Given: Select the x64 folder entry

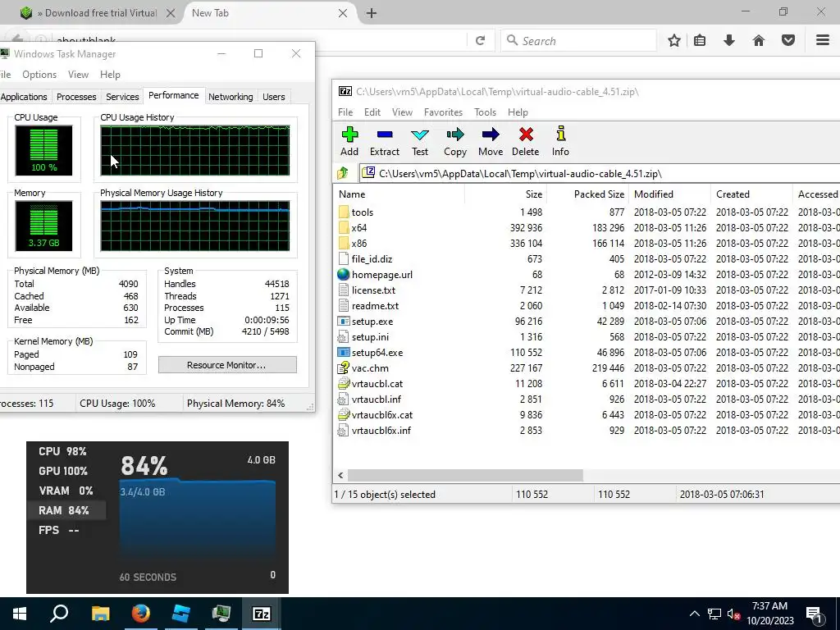Looking at the screenshot, I should point(353,228).
